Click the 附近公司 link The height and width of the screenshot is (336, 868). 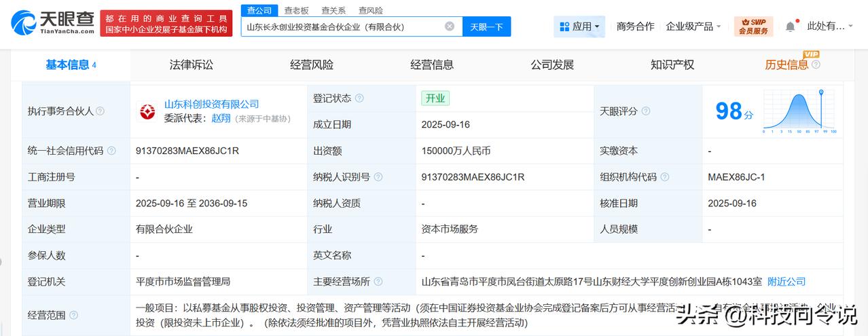[786, 282]
